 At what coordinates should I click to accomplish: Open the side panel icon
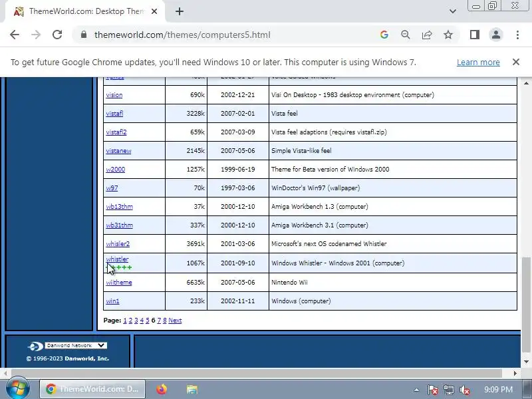click(475, 35)
